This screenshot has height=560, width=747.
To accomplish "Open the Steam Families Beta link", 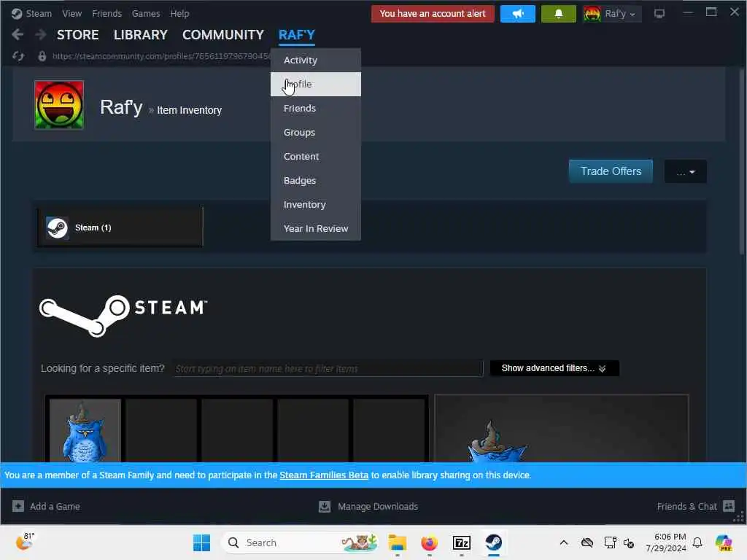I will 324,475.
